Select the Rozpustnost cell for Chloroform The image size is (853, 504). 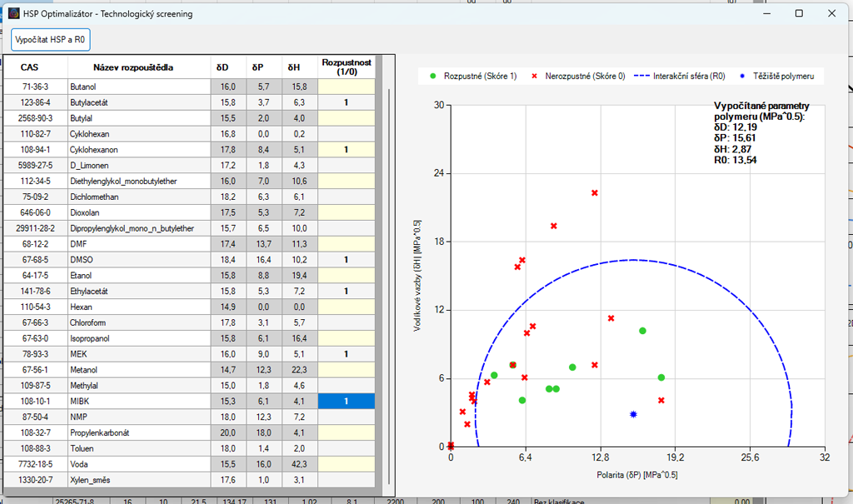347,323
